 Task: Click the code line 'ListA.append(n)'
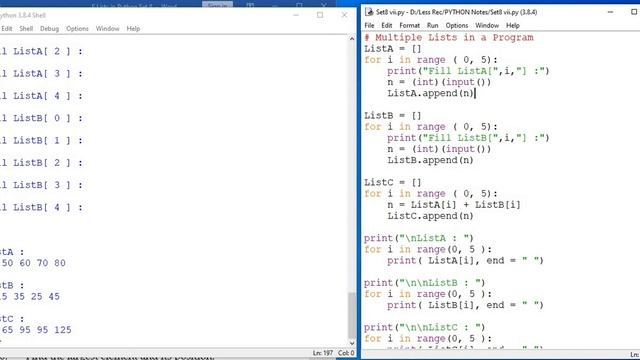coord(431,93)
